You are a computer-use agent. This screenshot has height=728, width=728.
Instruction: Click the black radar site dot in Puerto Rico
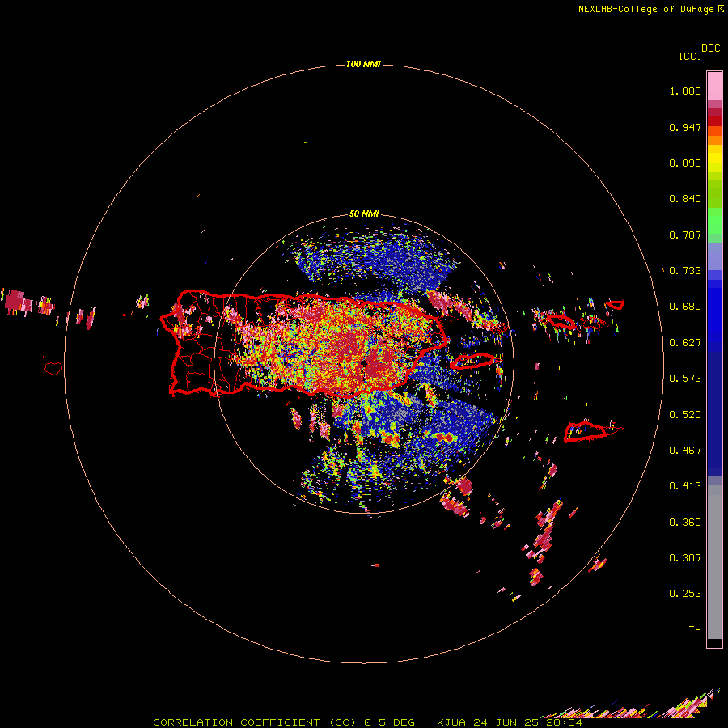365,363
